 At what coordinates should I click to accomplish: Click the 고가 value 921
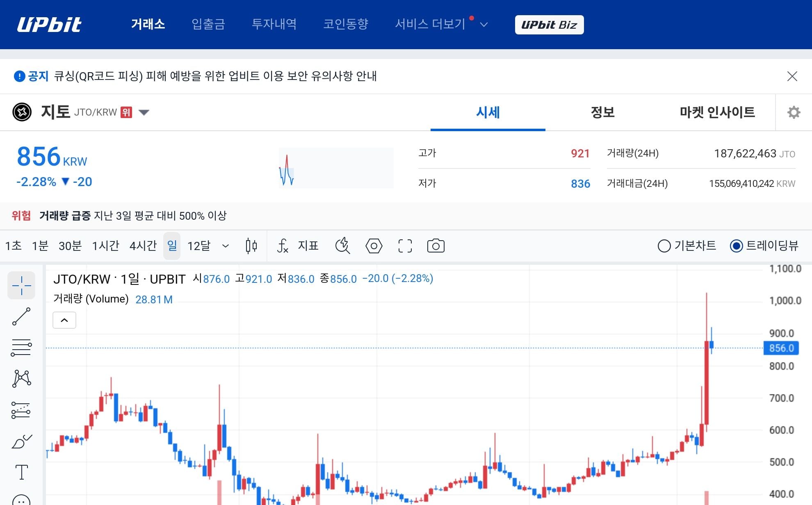pyautogui.click(x=580, y=153)
